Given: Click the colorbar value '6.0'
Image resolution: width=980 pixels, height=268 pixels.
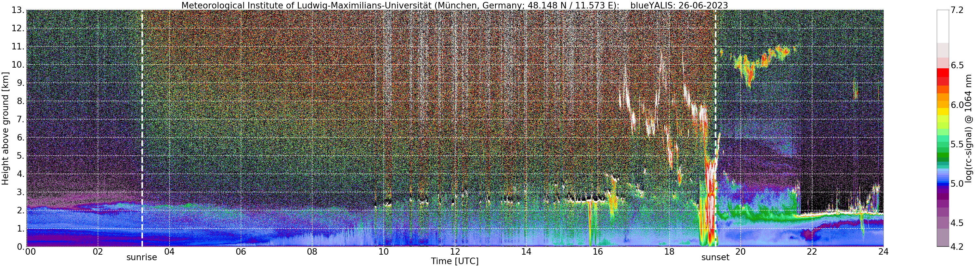Looking at the screenshot, I should pos(957,105).
